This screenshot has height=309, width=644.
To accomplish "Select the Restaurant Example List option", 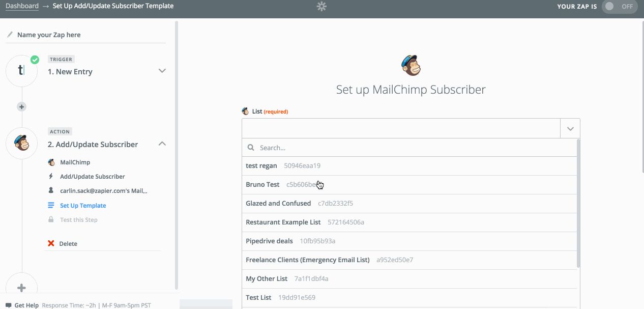I will [x=283, y=222].
